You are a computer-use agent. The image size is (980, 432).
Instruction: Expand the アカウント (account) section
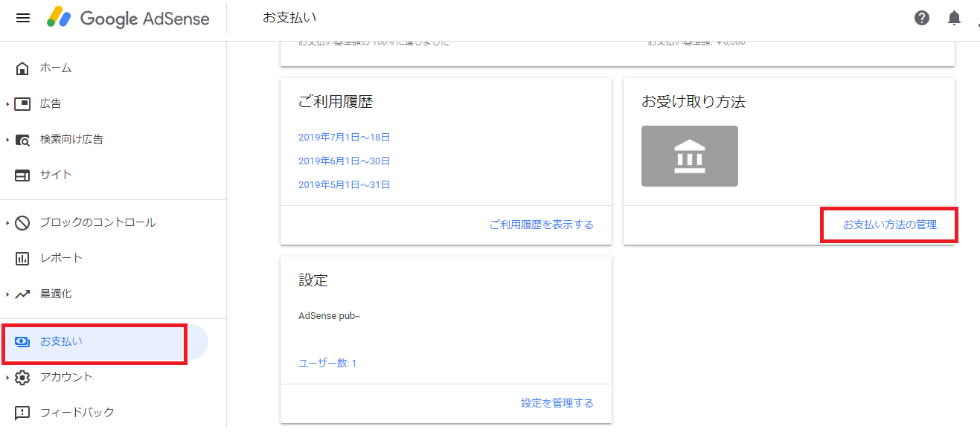[x=7, y=378]
